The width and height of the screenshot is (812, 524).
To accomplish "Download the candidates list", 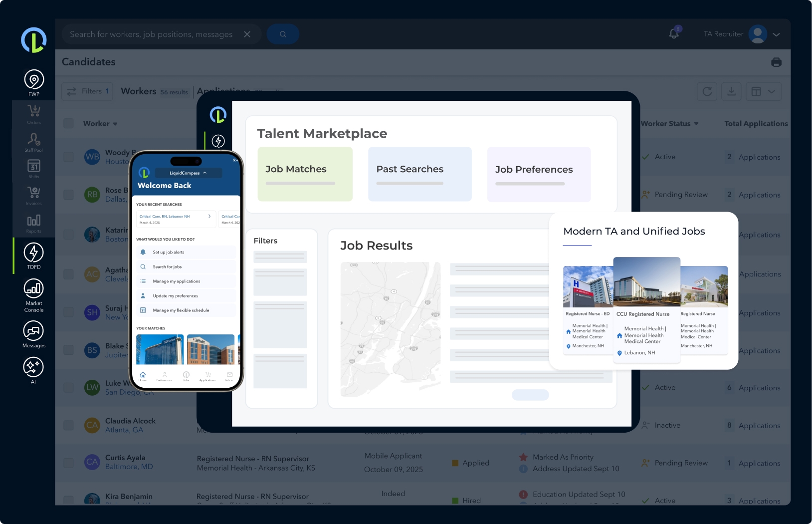I will point(731,91).
